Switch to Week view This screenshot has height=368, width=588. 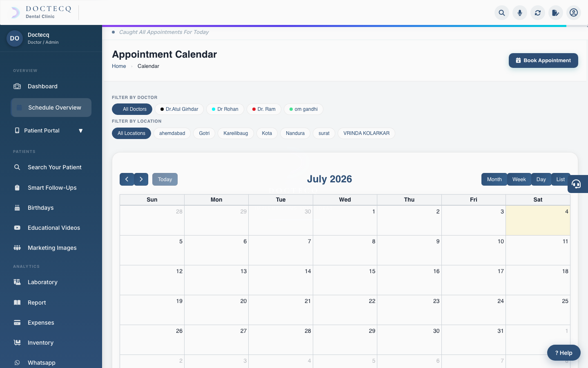pos(519,179)
